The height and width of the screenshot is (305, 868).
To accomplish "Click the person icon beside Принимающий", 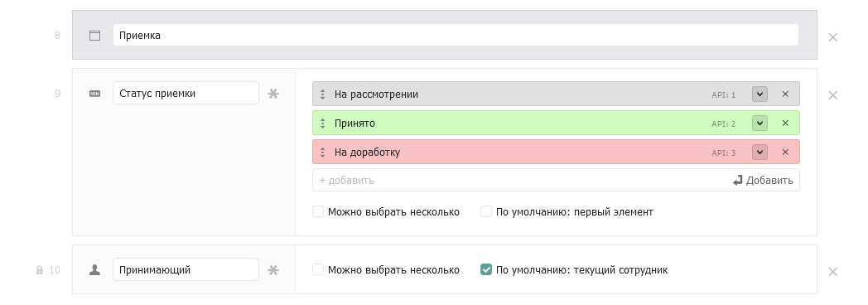I will click(95, 270).
